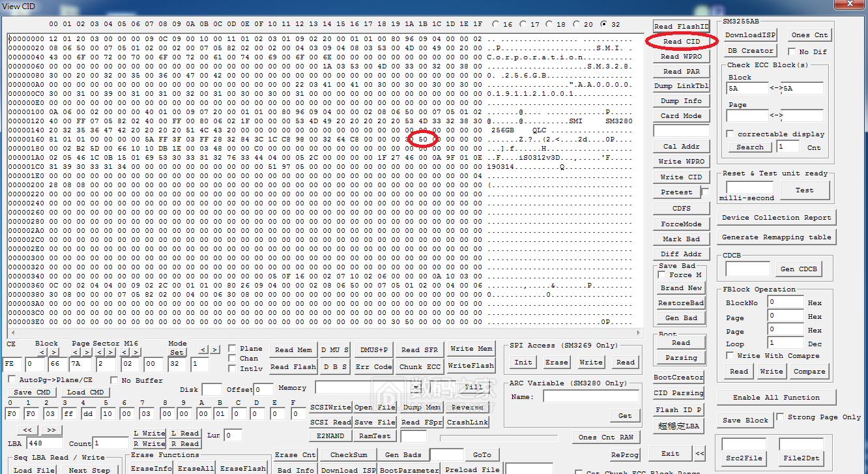Click the ReProg button
Screen dimensions: 868x474
[626, 454]
